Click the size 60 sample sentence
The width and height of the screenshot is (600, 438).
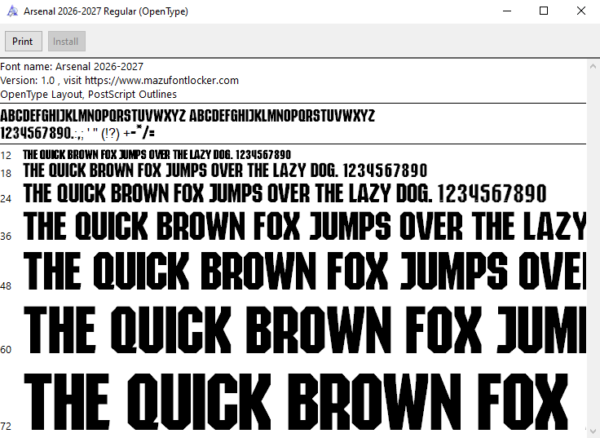(305, 330)
